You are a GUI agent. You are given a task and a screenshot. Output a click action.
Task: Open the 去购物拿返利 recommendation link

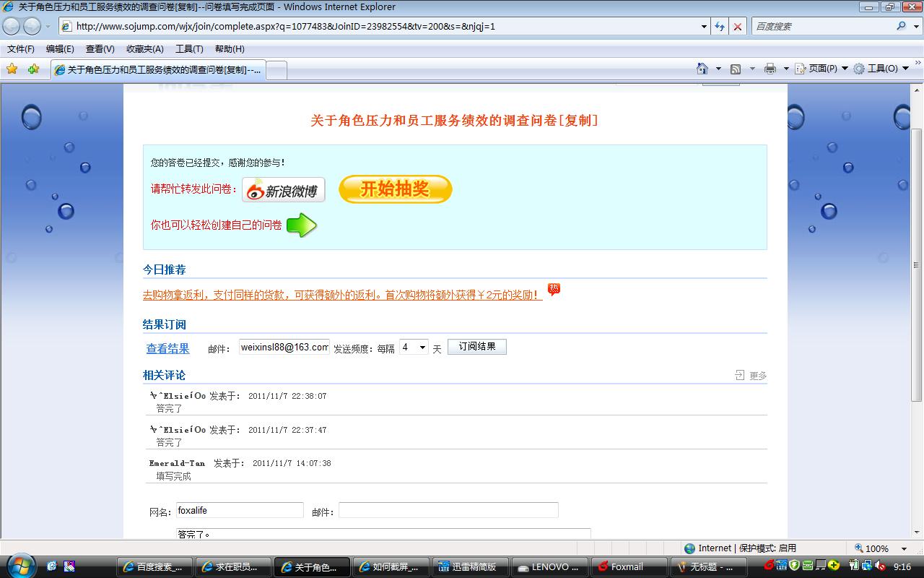(342, 295)
